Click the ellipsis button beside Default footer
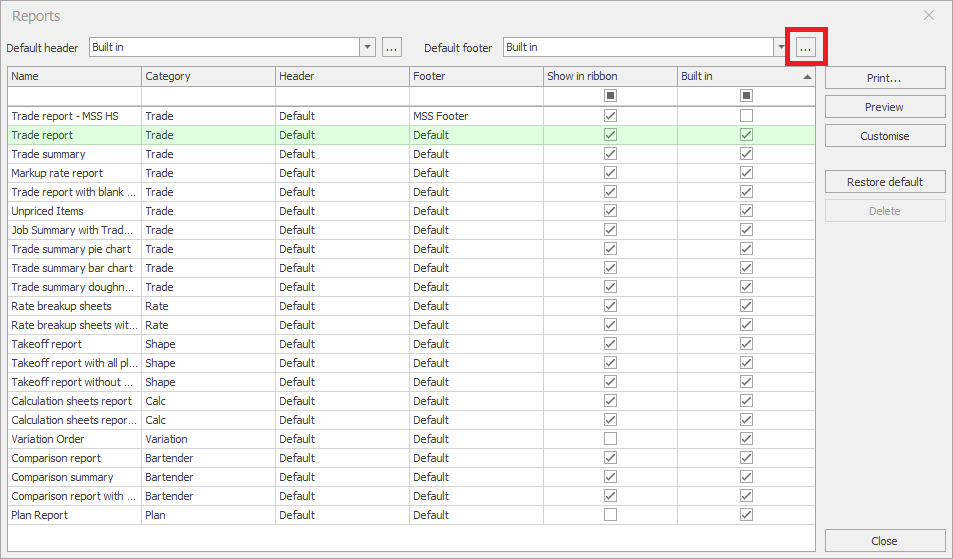The image size is (953, 559). pos(806,48)
